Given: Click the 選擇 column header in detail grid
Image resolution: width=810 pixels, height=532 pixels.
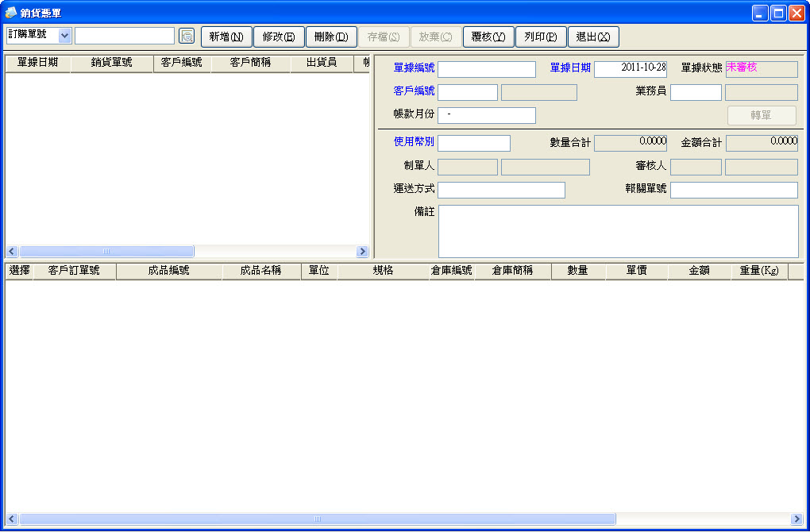Looking at the screenshot, I should (20, 271).
